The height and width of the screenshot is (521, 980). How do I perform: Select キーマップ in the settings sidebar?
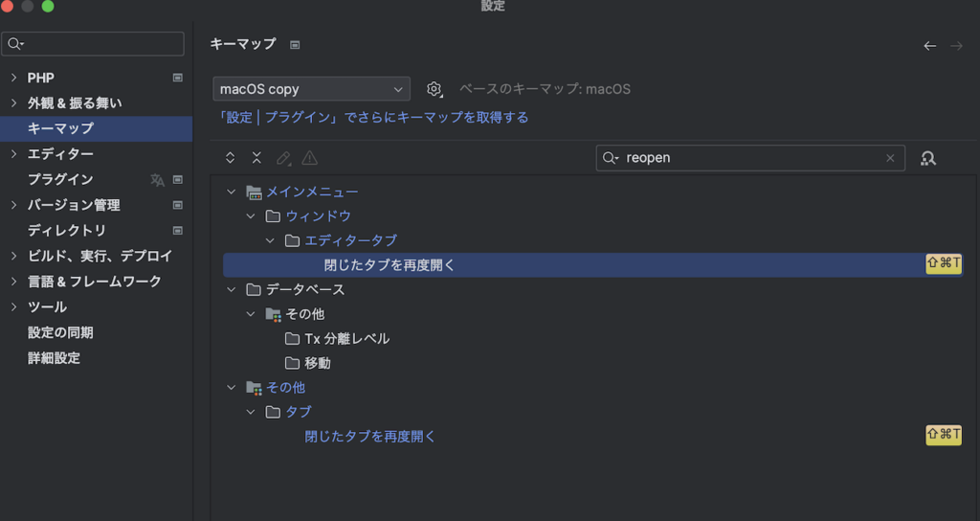click(97, 128)
